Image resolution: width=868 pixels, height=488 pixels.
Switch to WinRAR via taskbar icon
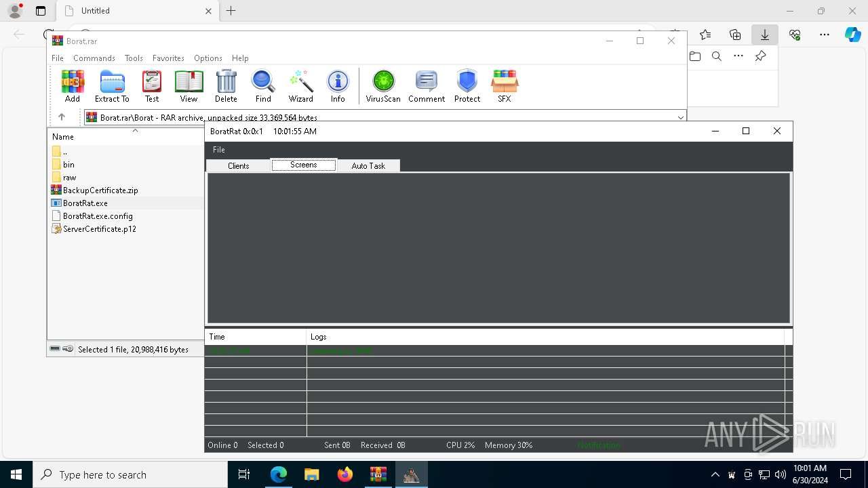378,474
